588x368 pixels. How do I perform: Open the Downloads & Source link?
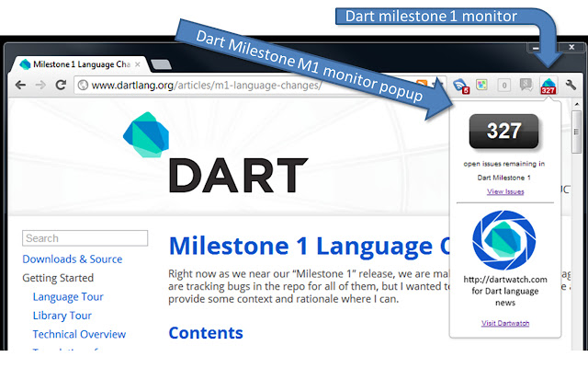click(73, 259)
